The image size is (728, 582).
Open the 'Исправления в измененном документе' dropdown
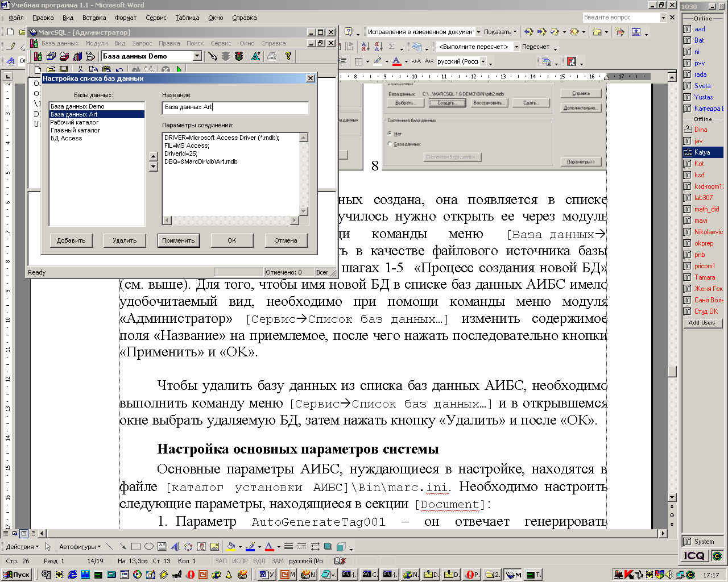point(478,32)
